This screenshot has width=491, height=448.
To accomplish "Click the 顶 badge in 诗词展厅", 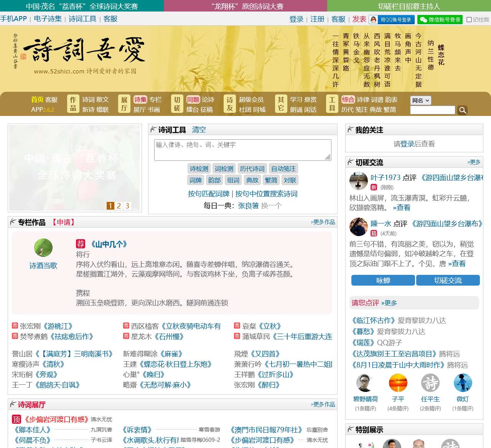I will tap(16, 419).
